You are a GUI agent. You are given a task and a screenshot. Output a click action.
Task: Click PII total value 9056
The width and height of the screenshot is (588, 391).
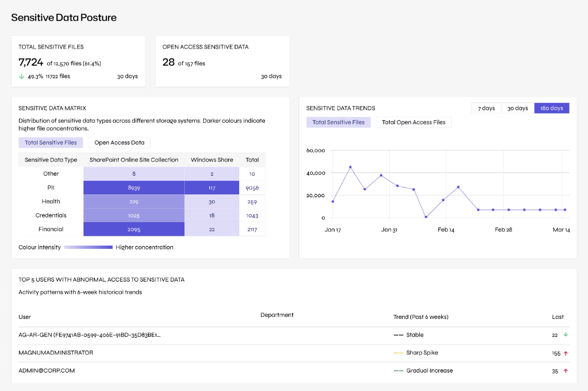coord(252,188)
